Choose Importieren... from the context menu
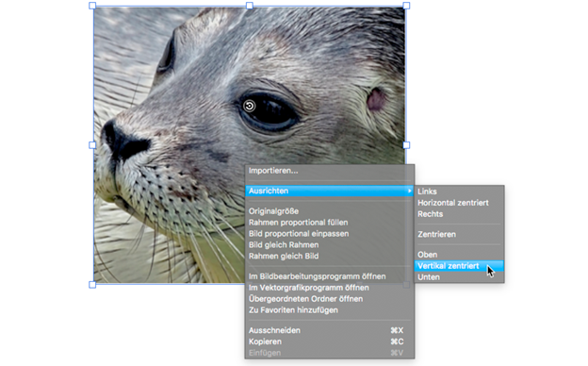The height and width of the screenshot is (366, 588). [330, 171]
